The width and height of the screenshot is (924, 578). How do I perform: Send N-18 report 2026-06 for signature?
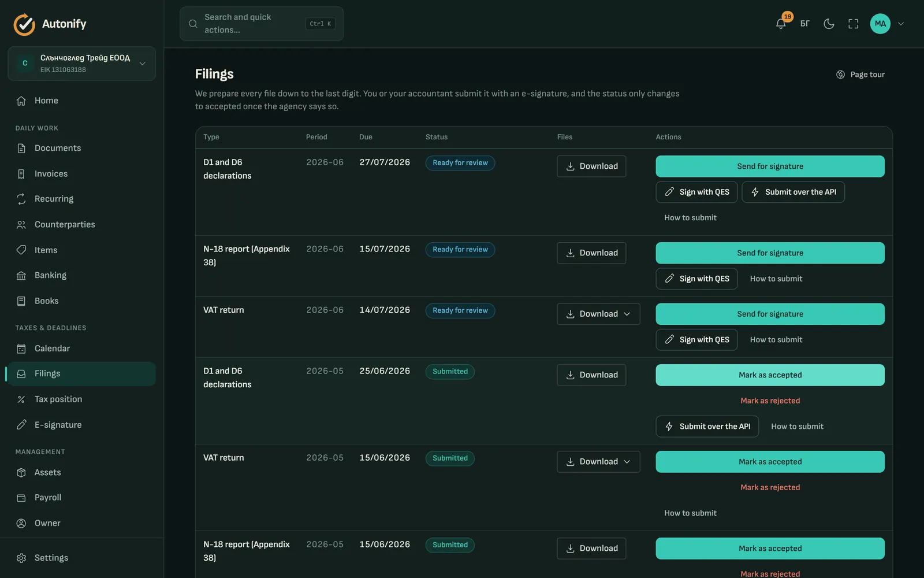click(770, 253)
